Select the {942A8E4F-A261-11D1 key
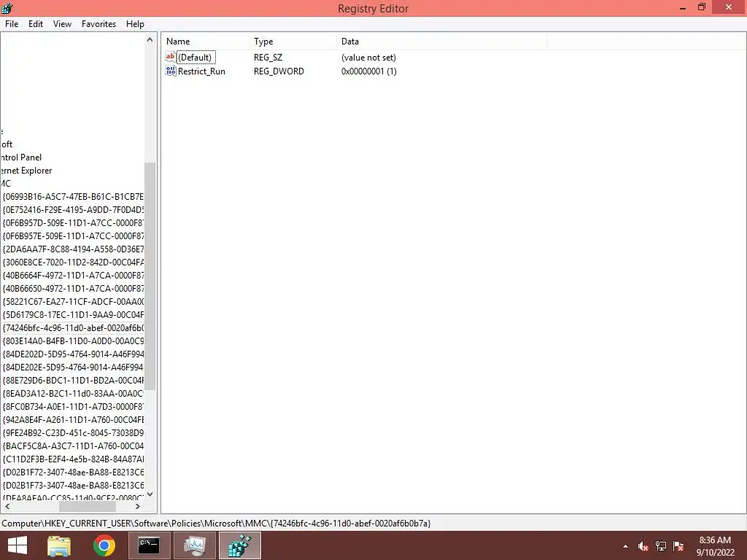This screenshot has width=747, height=560. click(73, 420)
